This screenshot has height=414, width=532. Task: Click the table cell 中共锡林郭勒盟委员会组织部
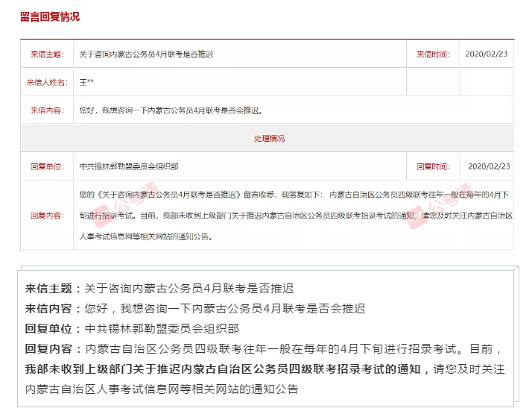click(129, 166)
